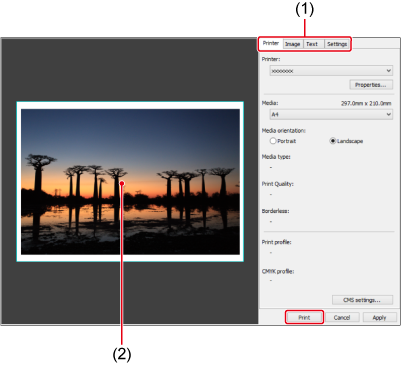The image size is (401, 365).
Task: Select Landscape media orientation
Action: pyautogui.click(x=346, y=141)
